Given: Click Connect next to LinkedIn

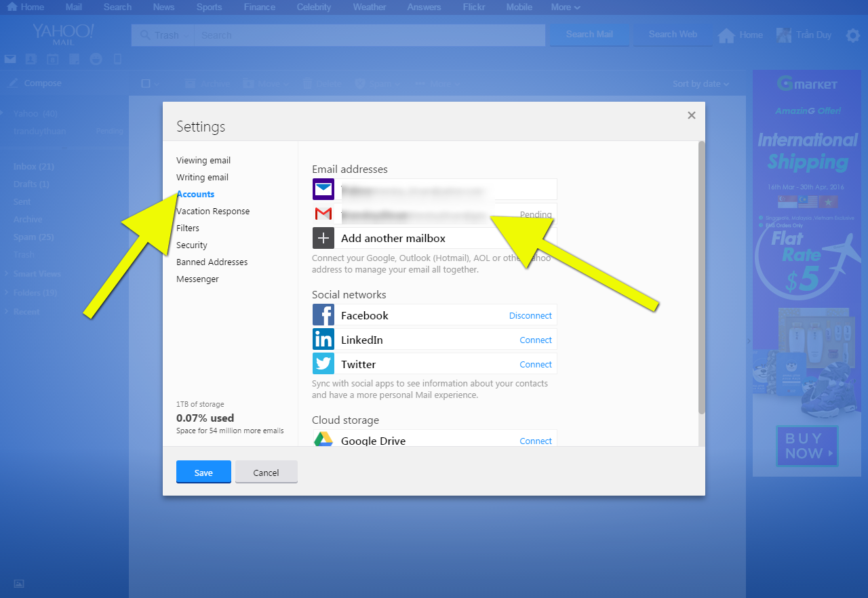Looking at the screenshot, I should tap(536, 340).
